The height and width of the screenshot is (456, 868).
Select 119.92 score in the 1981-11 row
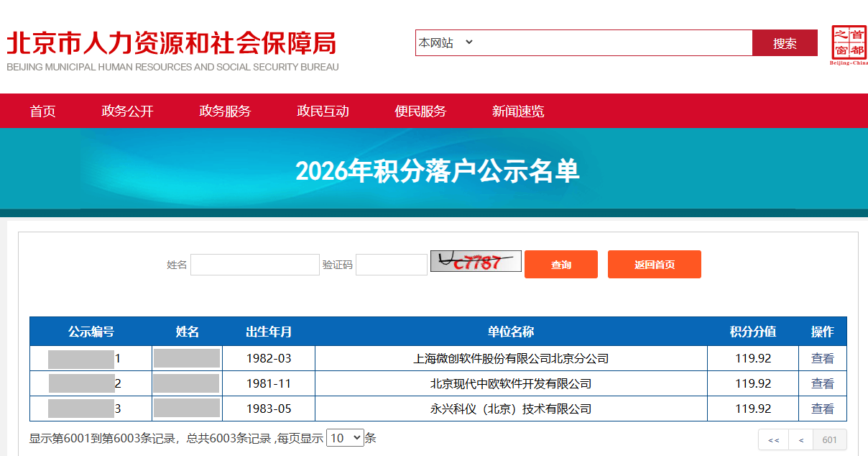(x=753, y=383)
